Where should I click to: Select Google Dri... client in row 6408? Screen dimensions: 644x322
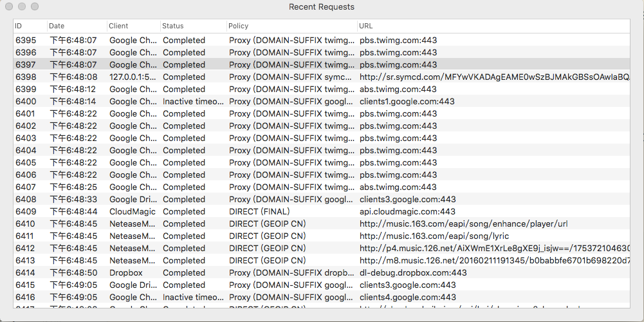coord(133,200)
